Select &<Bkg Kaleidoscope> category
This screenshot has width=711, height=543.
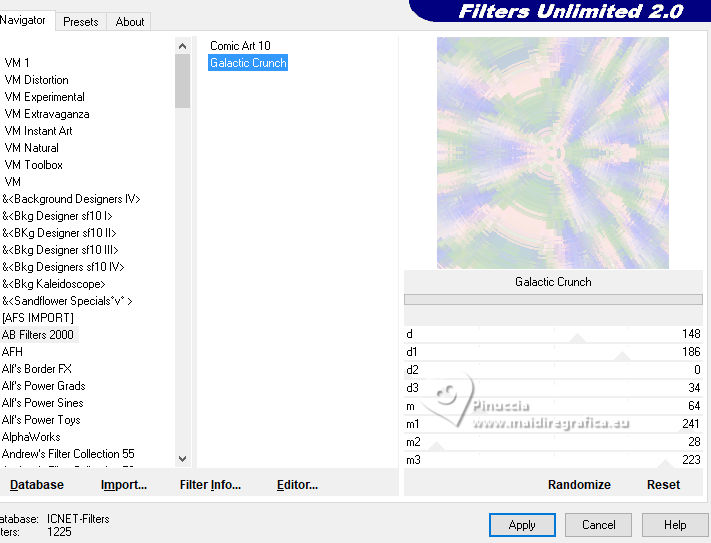pyautogui.click(x=54, y=284)
